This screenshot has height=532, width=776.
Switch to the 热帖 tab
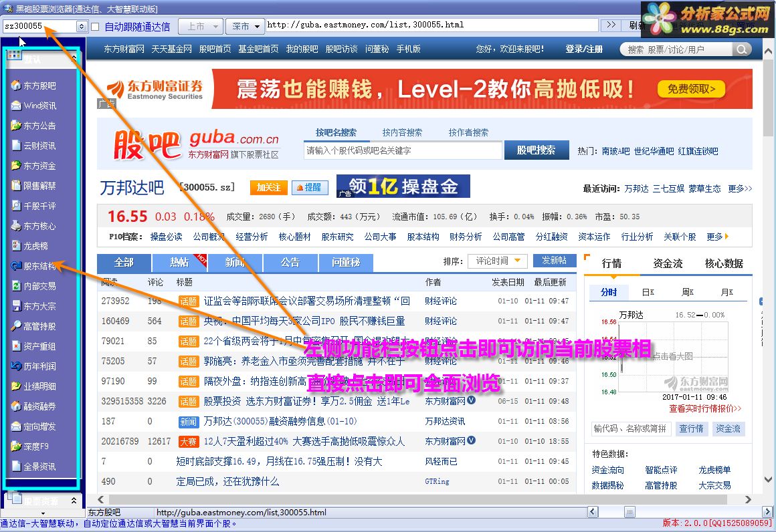pyautogui.click(x=180, y=262)
